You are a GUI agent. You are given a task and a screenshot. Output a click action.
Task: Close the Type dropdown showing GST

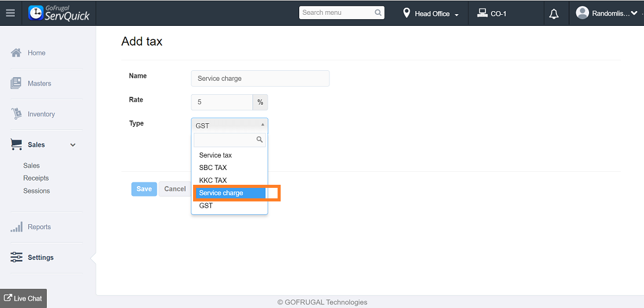229,125
